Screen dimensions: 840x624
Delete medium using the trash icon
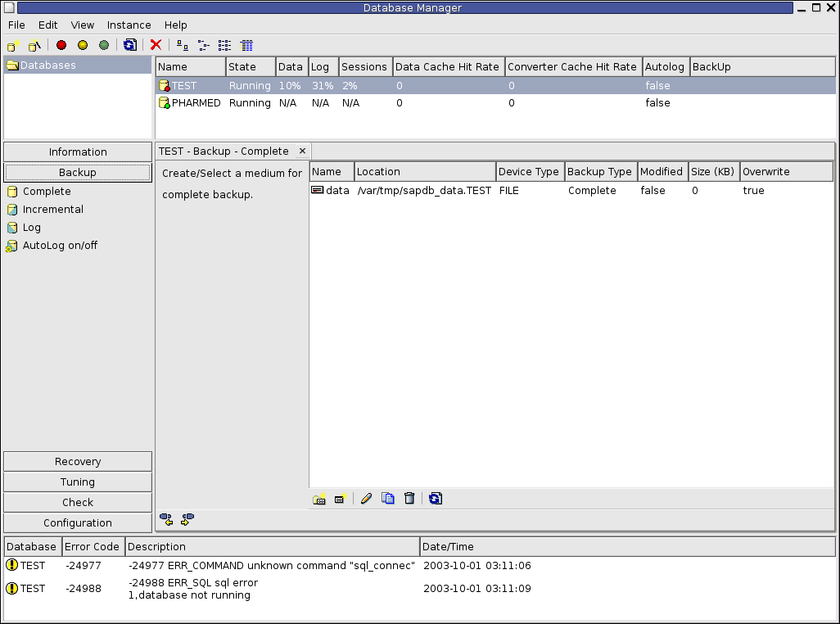tap(409, 498)
